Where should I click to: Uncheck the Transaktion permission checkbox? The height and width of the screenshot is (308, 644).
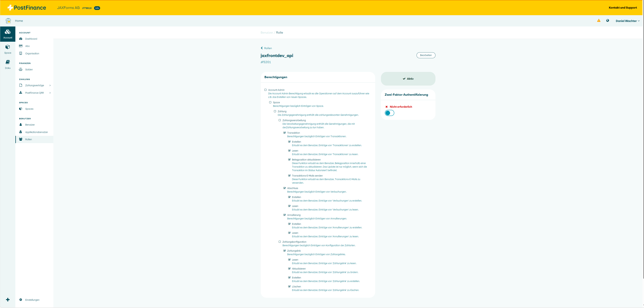285,133
